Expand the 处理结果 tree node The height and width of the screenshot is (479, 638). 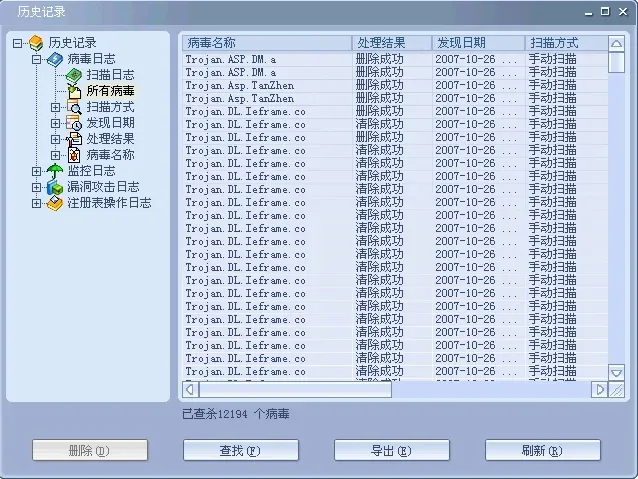[x=55, y=140]
